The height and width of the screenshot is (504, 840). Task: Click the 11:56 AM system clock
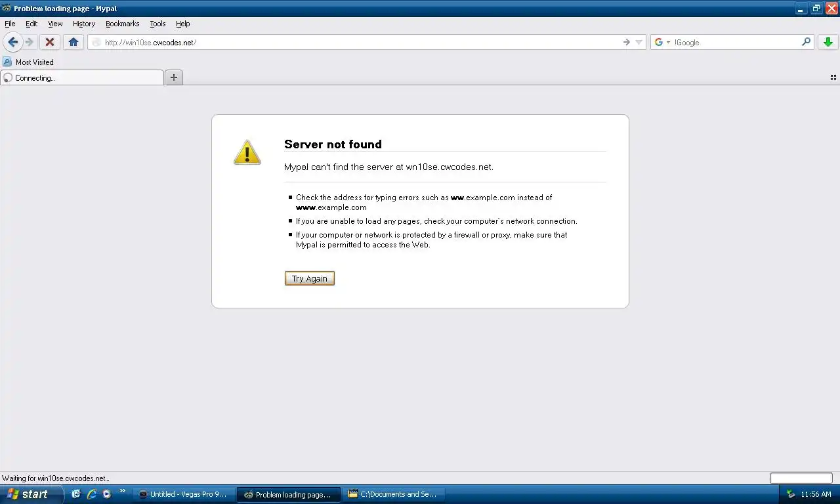816,494
